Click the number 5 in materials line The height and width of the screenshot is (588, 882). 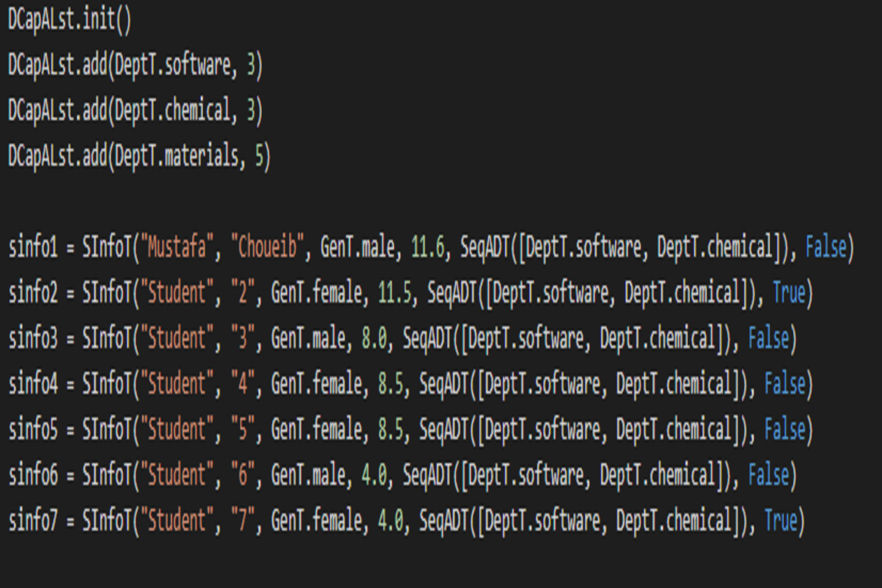pyautogui.click(x=260, y=156)
